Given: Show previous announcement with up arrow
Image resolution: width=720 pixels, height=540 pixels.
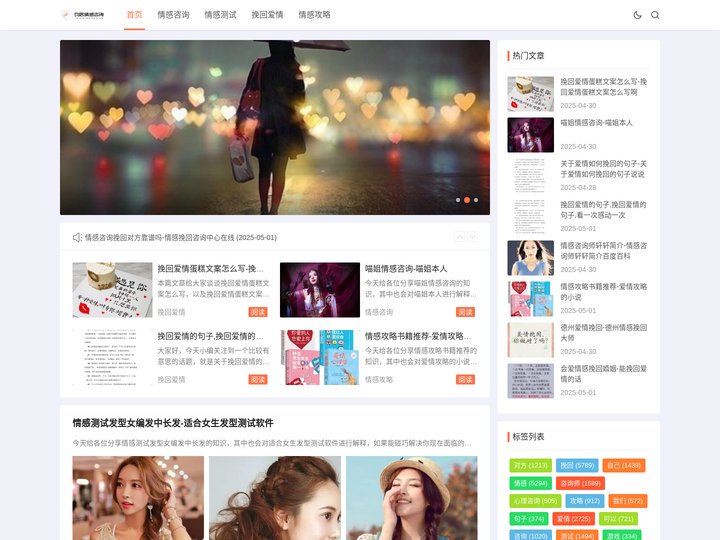Looking at the screenshot, I should click(x=459, y=236).
